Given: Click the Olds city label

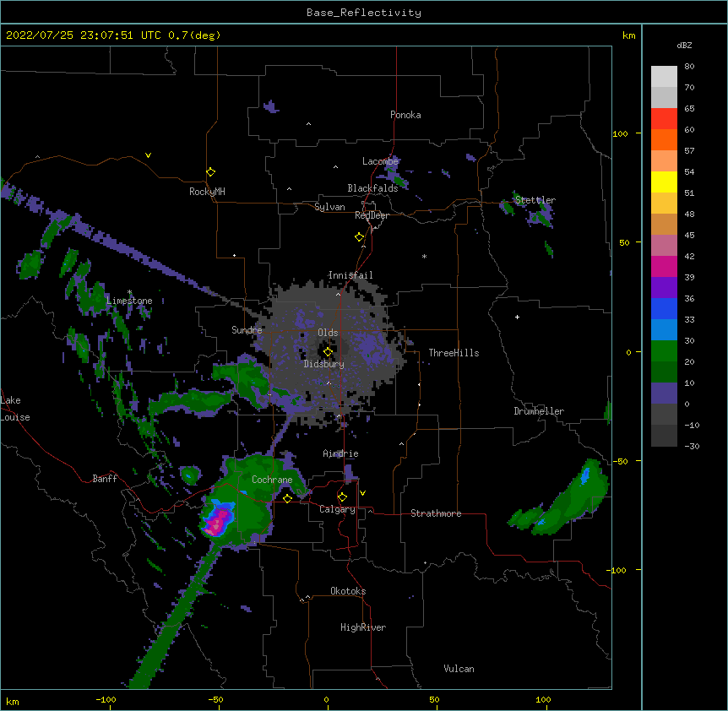Looking at the screenshot, I should point(328,333).
